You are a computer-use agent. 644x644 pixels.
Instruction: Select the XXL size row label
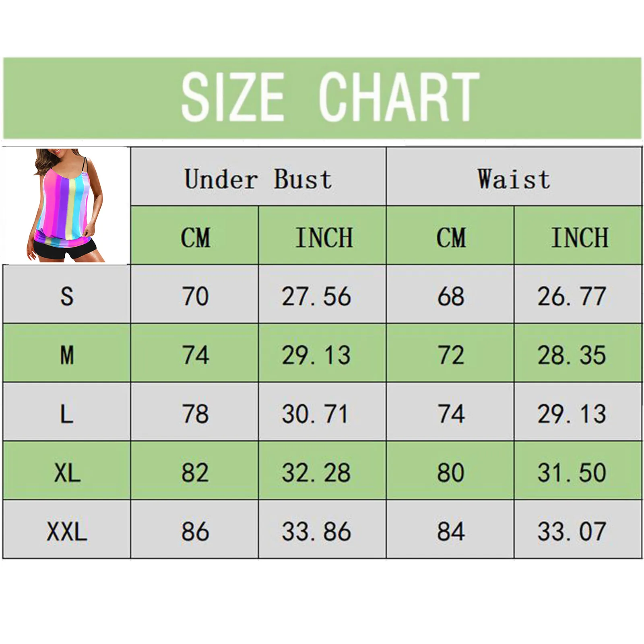pos(67,531)
